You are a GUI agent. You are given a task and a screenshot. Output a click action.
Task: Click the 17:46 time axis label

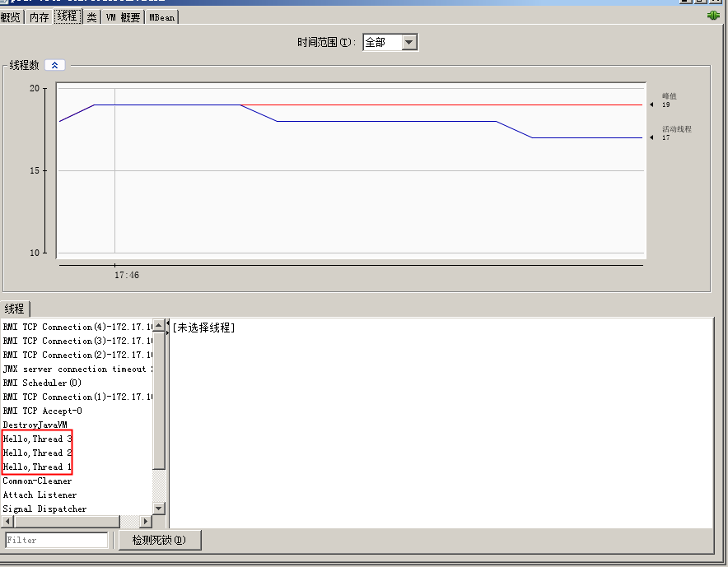[x=127, y=275]
